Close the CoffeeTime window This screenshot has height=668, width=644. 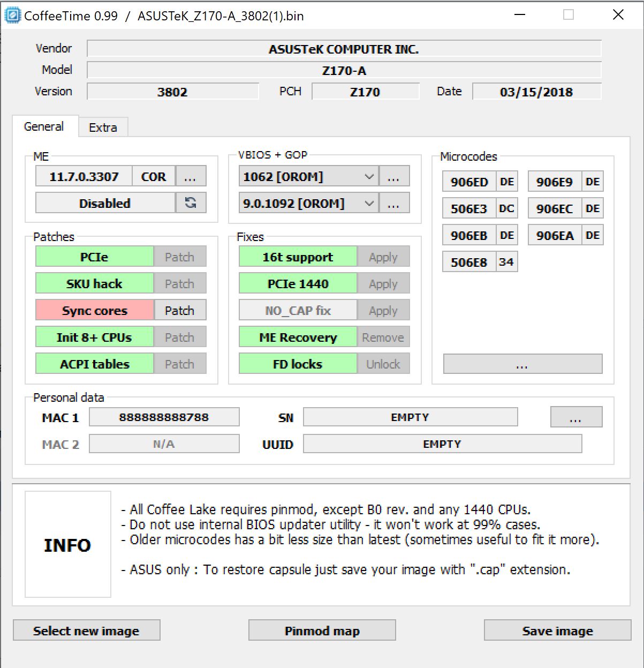(x=618, y=15)
